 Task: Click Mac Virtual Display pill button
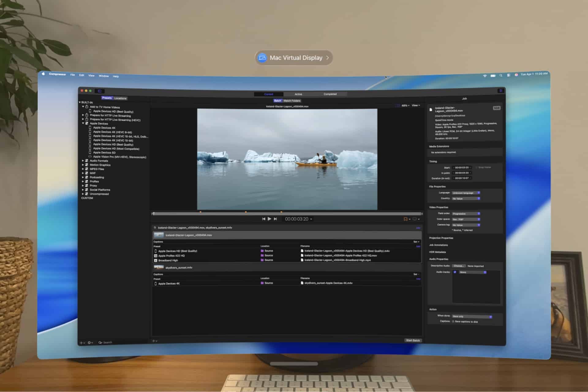pyautogui.click(x=294, y=58)
